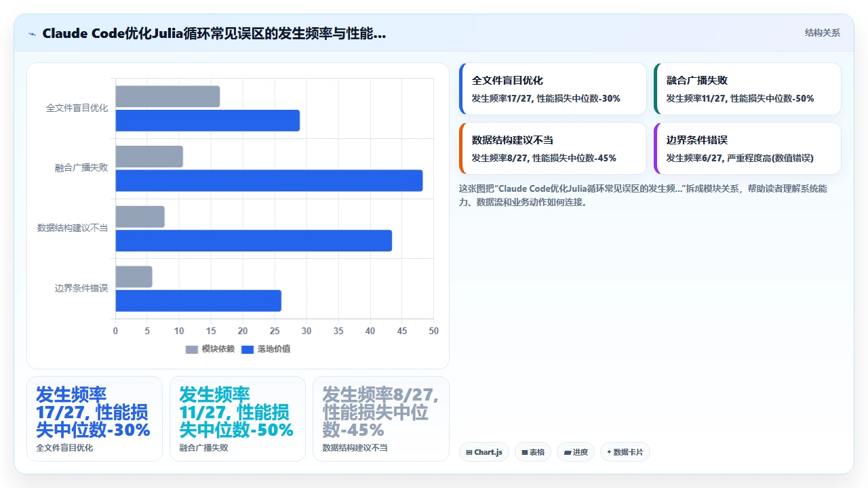Select the 融合广播失败 axis label
Viewport: 868px width, 488px height.
(x=81, y=167)
